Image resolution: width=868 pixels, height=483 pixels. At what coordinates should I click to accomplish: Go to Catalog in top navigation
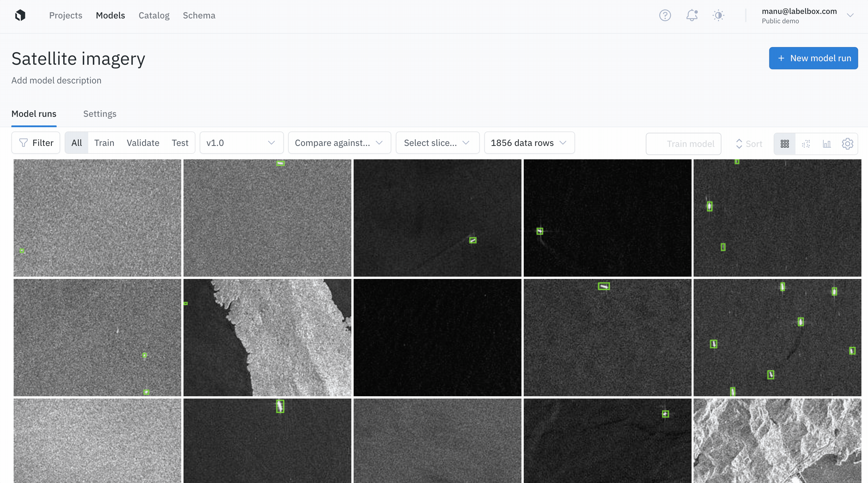[154, 15]
